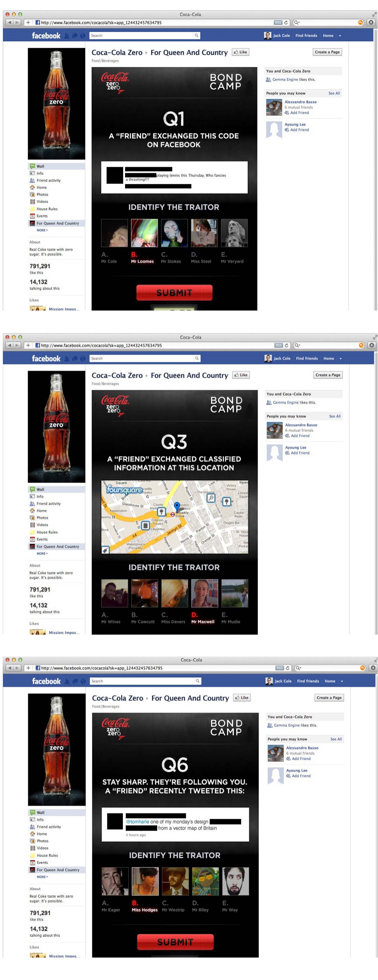Expand MORE in Q6 screenshot sidebar
Image resolution: width=378 pixels, height=980 pixels.
tap(42, 877)
